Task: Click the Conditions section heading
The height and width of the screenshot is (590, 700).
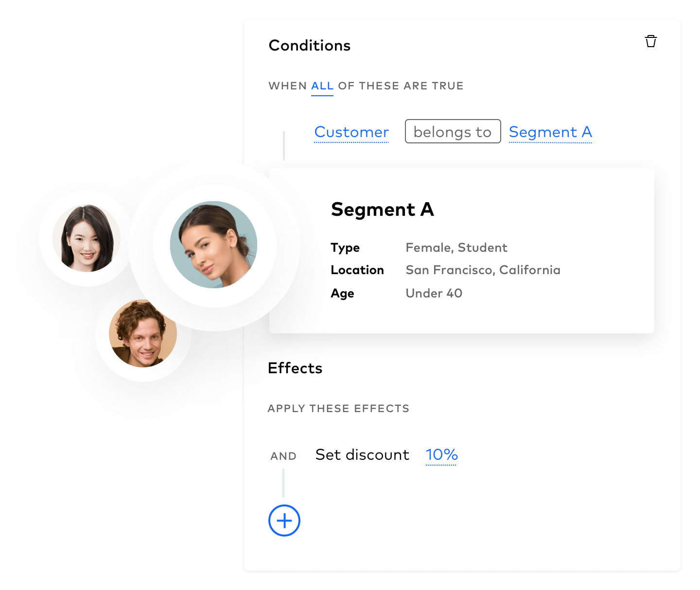Action: (x=310, y=45)
